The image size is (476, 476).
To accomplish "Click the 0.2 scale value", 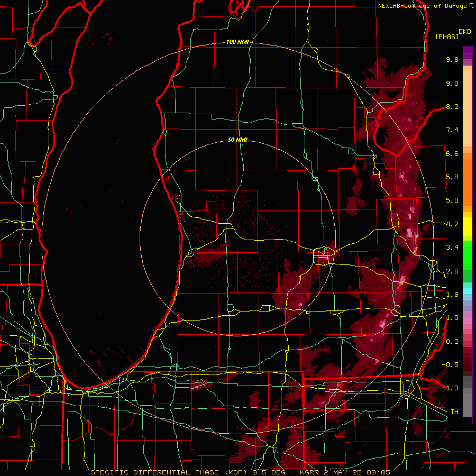I will pyautogui.click(x=452, y=342).
